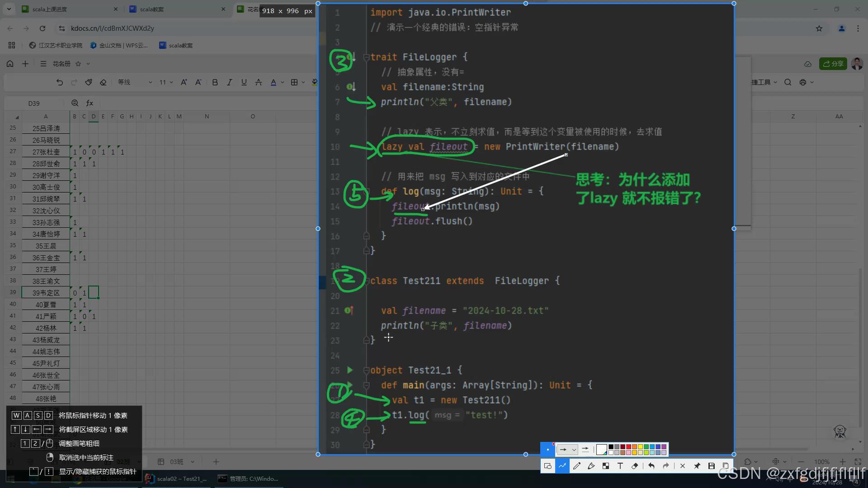Switch to the scala教案 browser tab

point(176,9)
